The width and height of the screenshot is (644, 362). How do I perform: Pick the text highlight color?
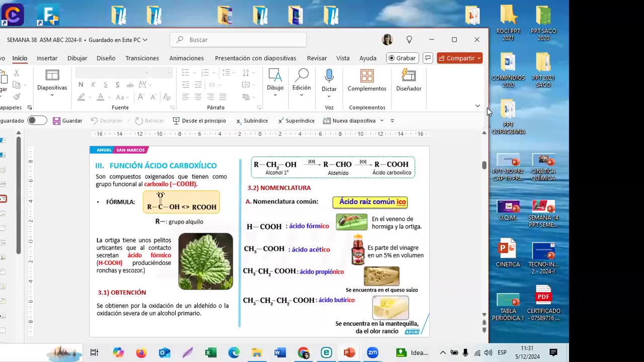[x=81, y=97]
